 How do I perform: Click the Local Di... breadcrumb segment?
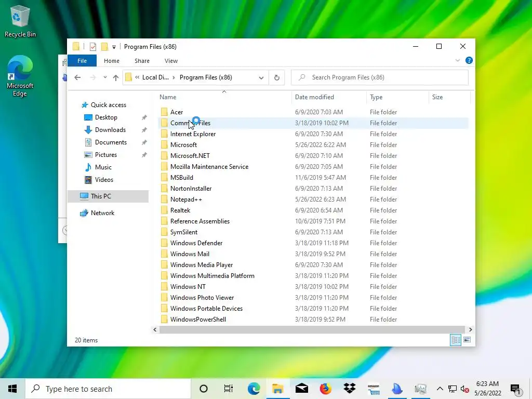[155, 77]
